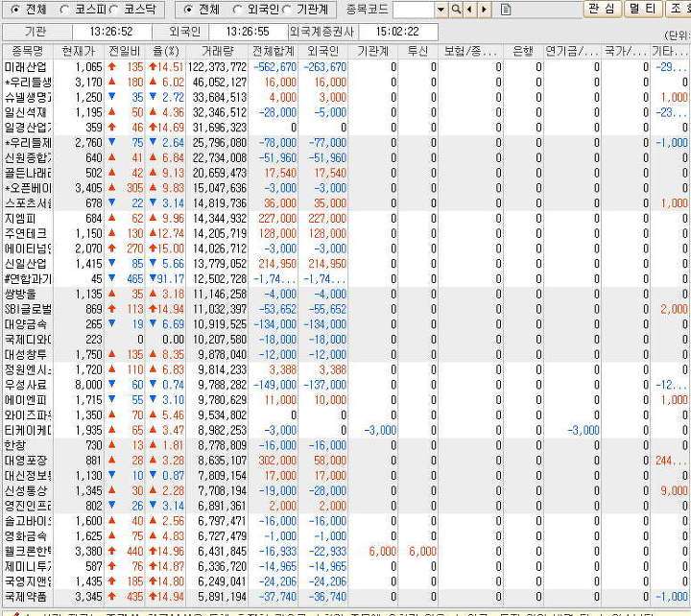Click the stock code search magnifier icon
691x616 pixels.
click(x=457, y=10)
